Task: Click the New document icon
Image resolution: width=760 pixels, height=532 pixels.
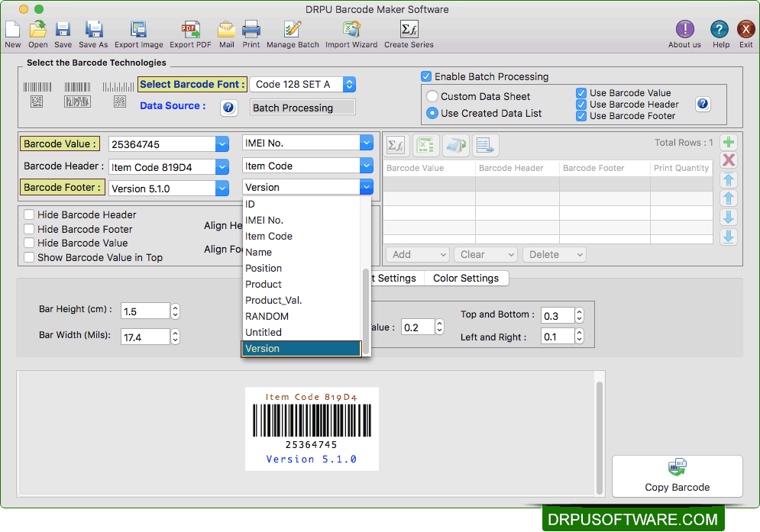Action: (12, 30)
